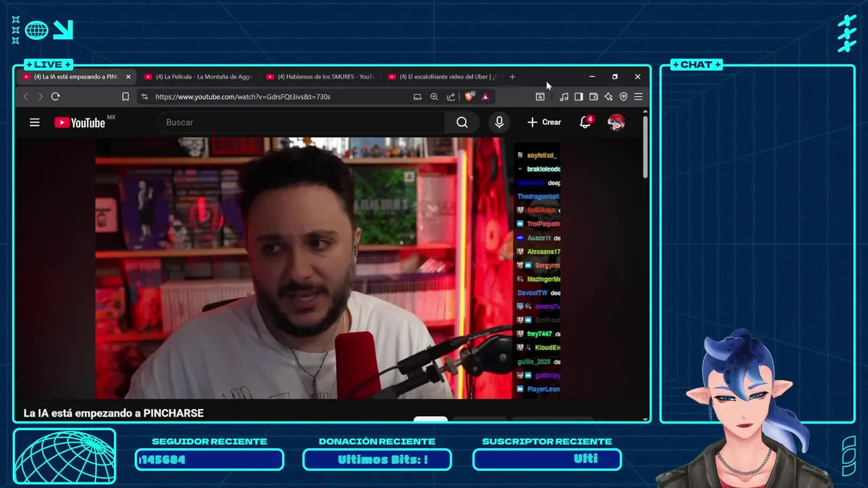Bookmark this page with the bookmark icon
The image size is (868, 488).
[x=125, y=97]
